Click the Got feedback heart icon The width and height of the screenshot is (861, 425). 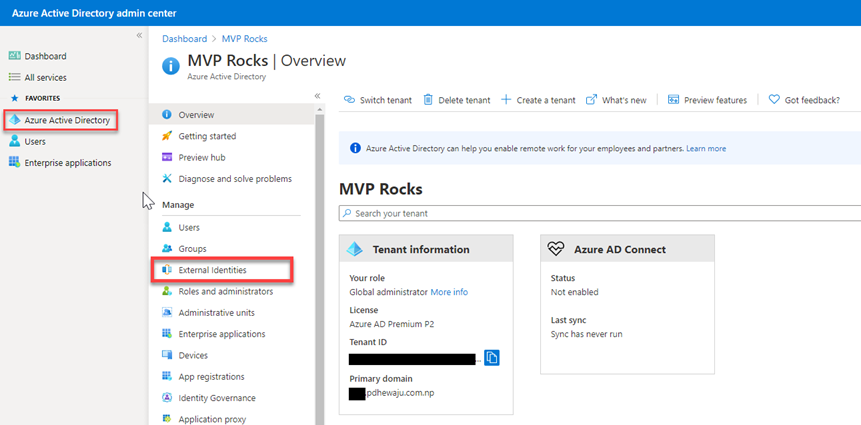coord(774,99)
